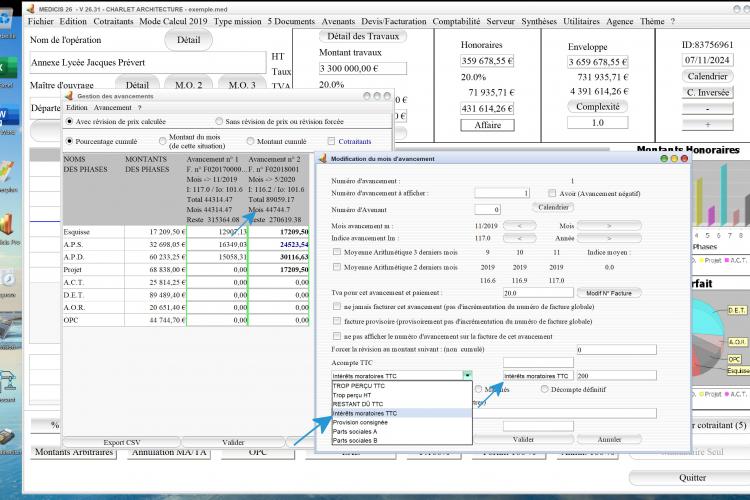Open the Avancement menu in Gestion des avancements
The image size is (750, 500).
(x=112, y=108)
